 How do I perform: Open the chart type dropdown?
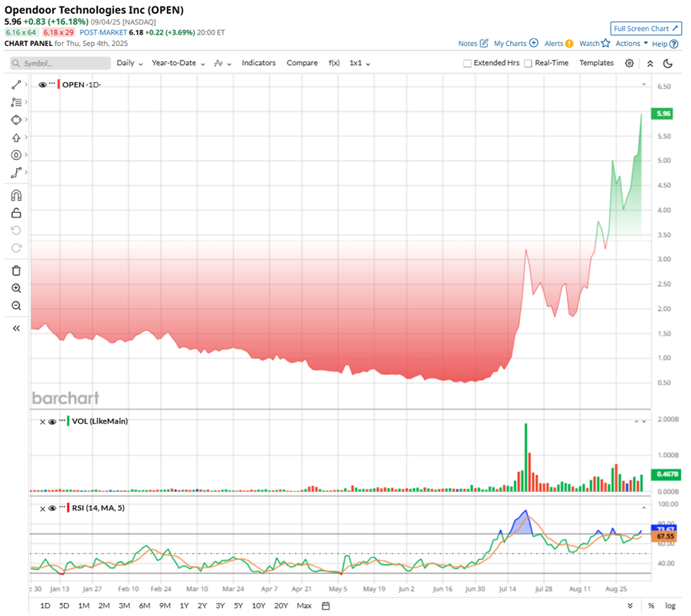point(223,64)
